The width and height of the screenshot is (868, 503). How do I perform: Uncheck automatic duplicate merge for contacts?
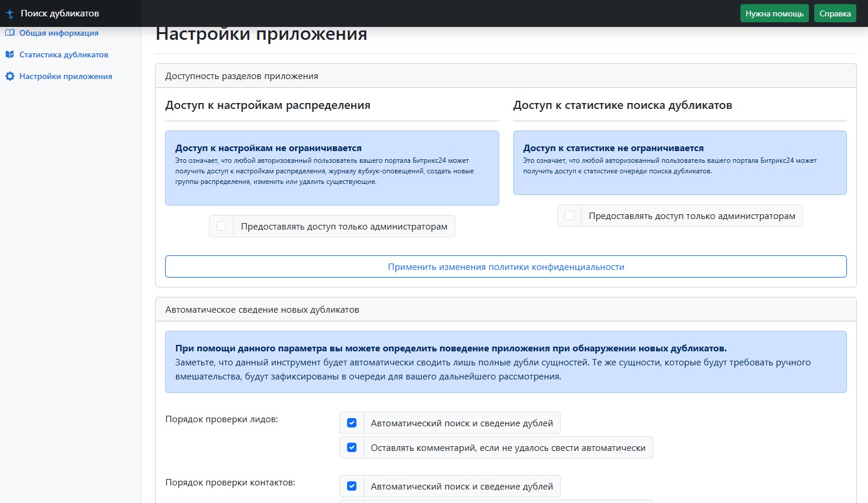point(352,486)
